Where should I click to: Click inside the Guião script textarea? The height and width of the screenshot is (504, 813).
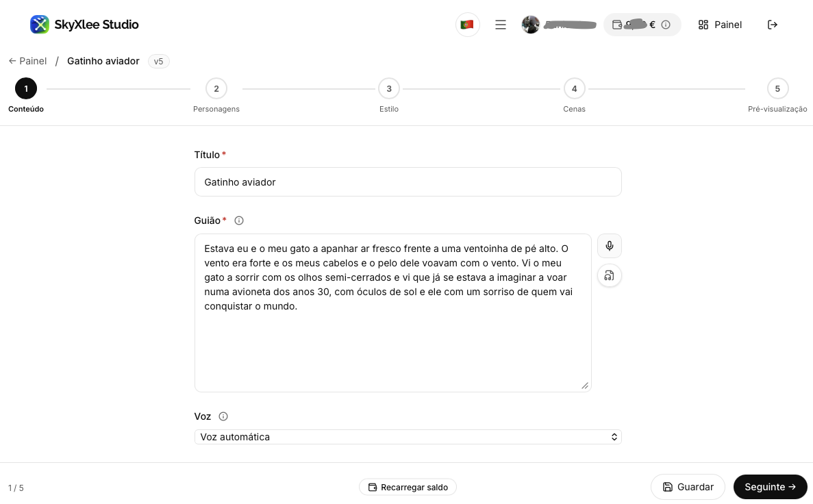tap(393, 313)
